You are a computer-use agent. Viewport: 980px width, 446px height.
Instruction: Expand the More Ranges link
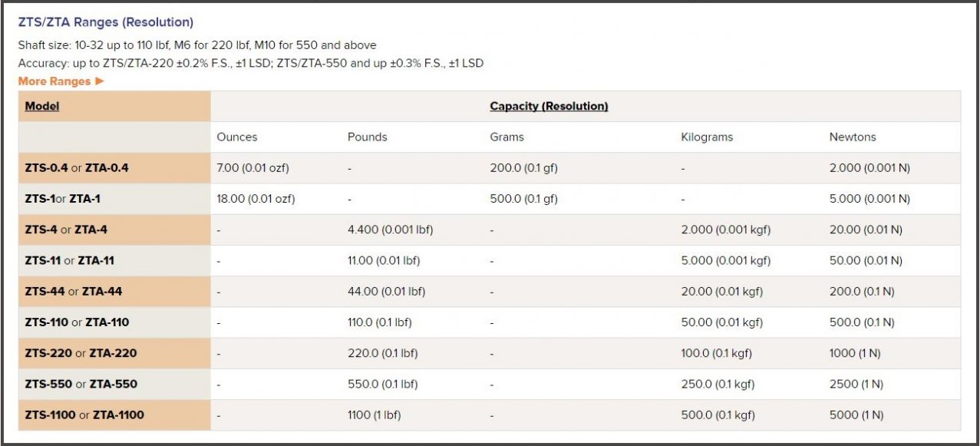coord(54,81)
